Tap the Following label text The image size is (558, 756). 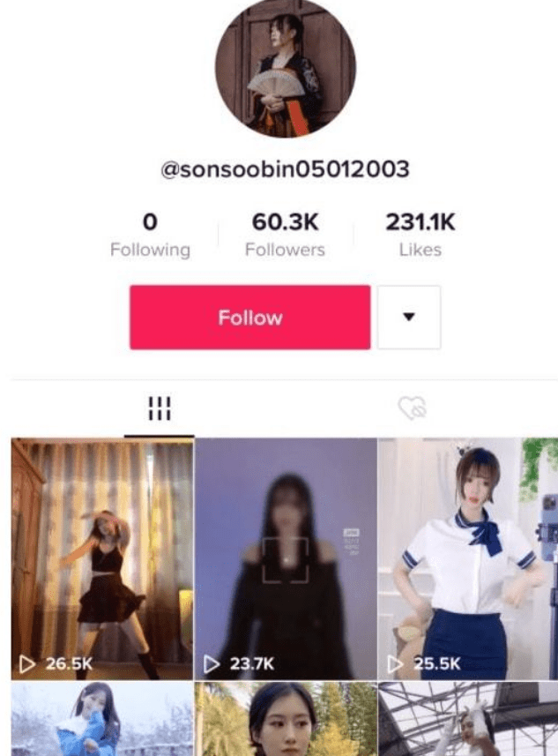tap(150, 251)
